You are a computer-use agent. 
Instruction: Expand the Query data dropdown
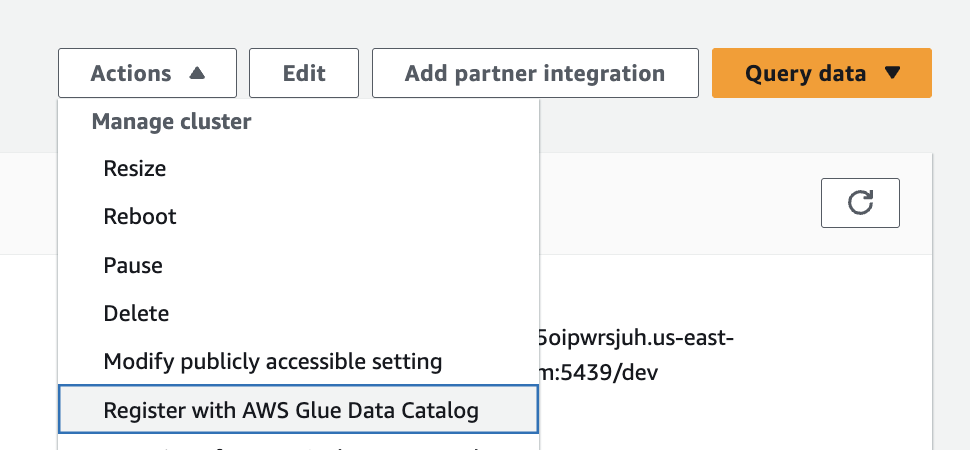821,73
